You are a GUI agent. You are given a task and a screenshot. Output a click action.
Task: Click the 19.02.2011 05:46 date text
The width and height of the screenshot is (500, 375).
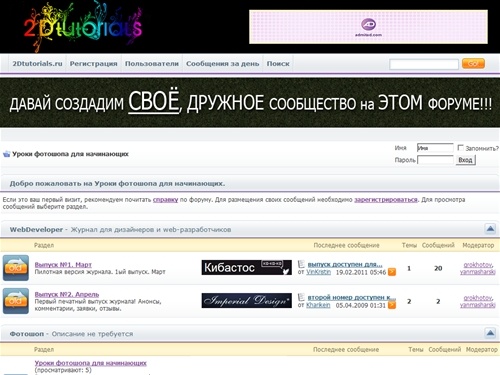click(x=361, y=272)
